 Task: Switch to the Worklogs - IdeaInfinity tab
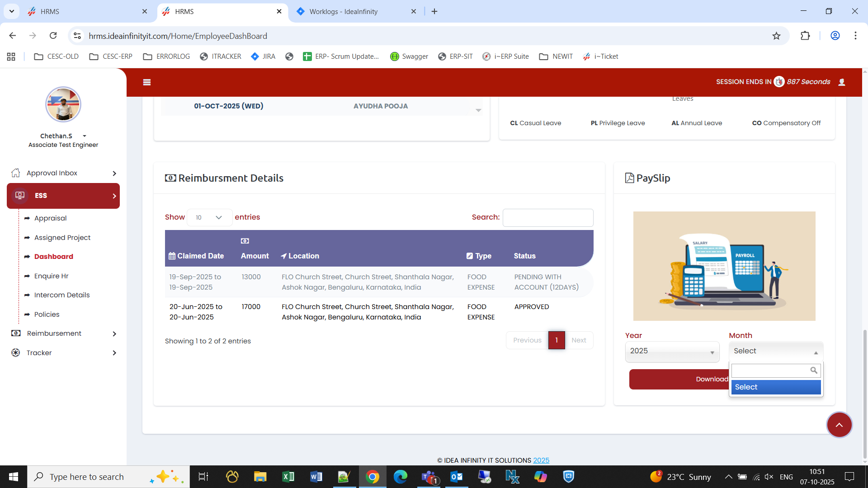[x=344, y=12]
